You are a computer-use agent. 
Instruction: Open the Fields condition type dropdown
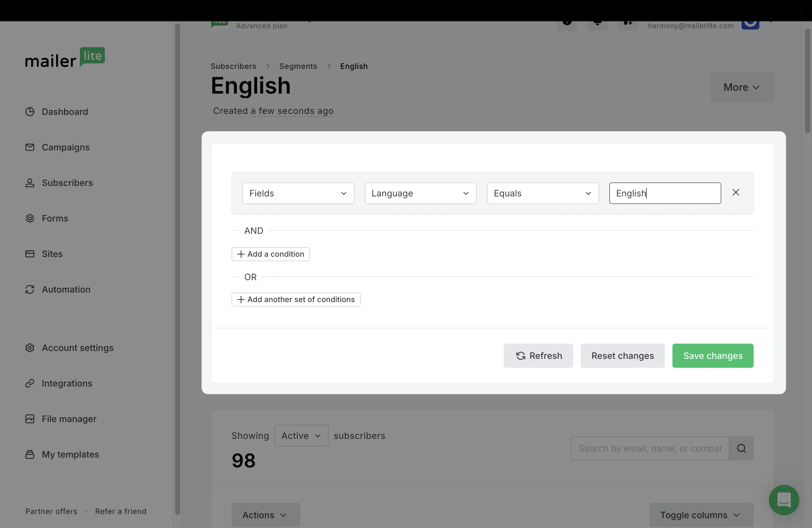click(298, 193)
